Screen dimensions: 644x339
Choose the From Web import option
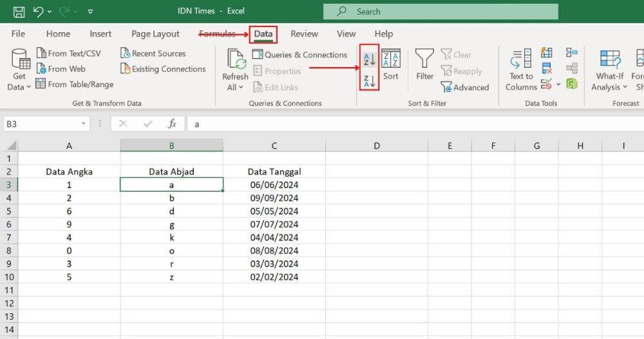coord(61,68)
